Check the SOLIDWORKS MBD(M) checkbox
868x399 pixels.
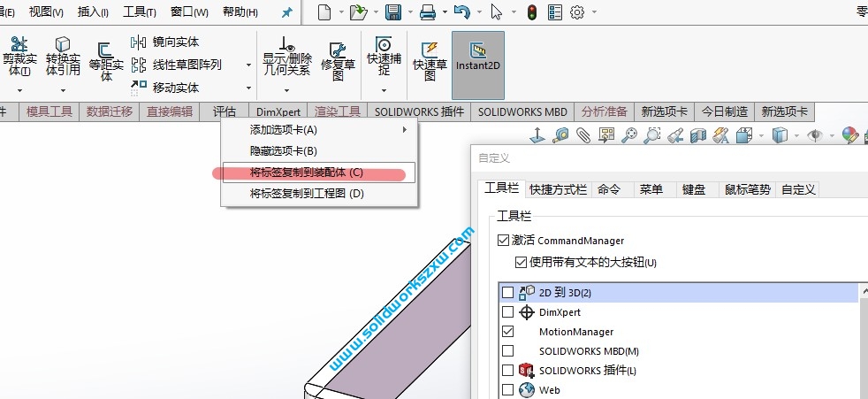(507, 351)
